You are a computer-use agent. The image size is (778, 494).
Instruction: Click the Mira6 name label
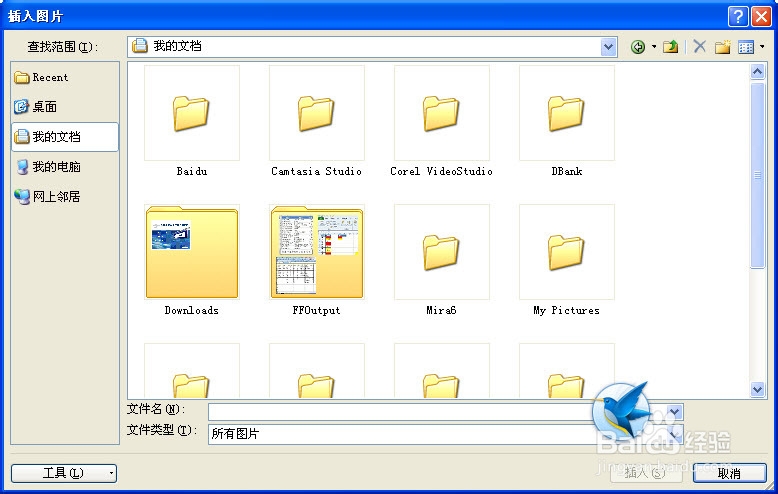[x=442, y=310]
